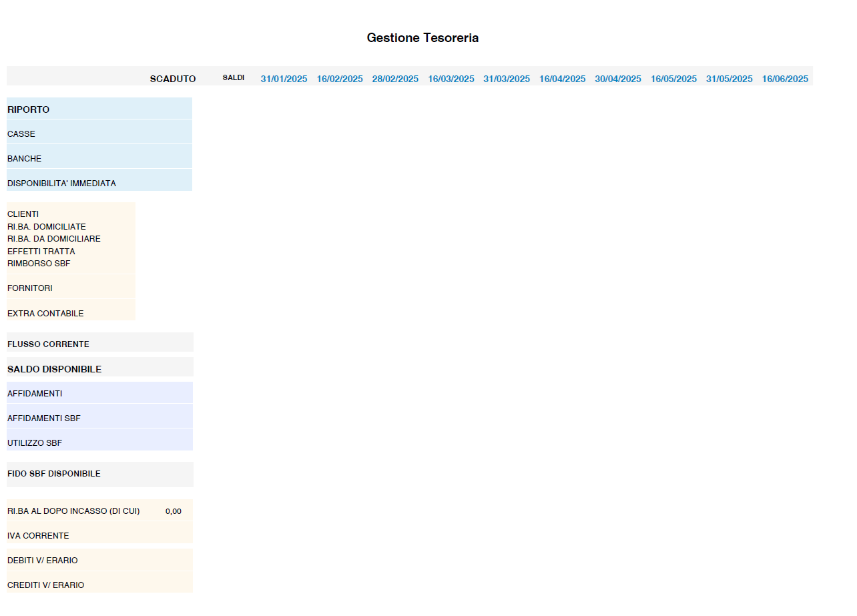Click the SALDO DISPONIBILE row
The image size is (857, 616).
click(x=55, y=369)
